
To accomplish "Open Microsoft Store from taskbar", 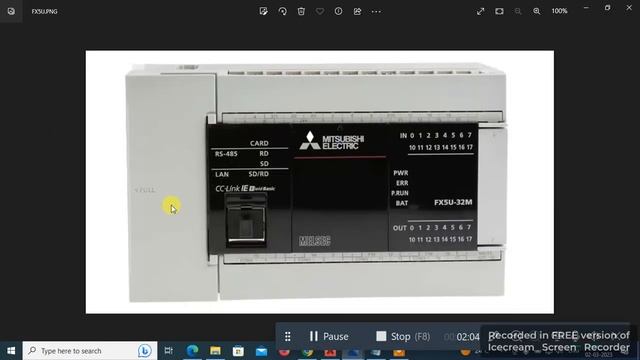I will [238, 351].
